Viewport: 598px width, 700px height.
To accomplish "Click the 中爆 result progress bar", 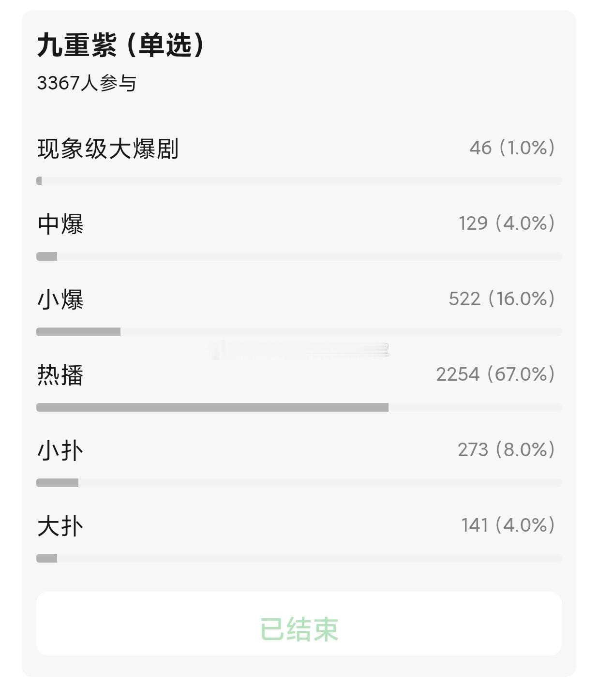I will click(x=299, y=256).
